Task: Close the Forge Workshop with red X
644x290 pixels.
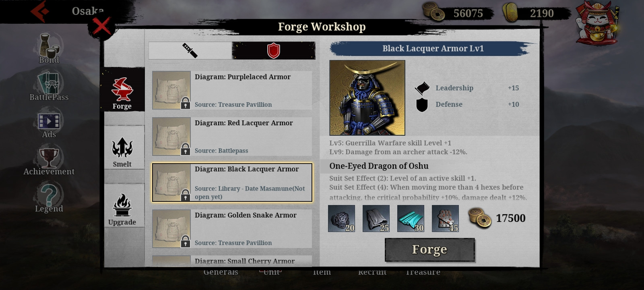Action: [101, 27]
